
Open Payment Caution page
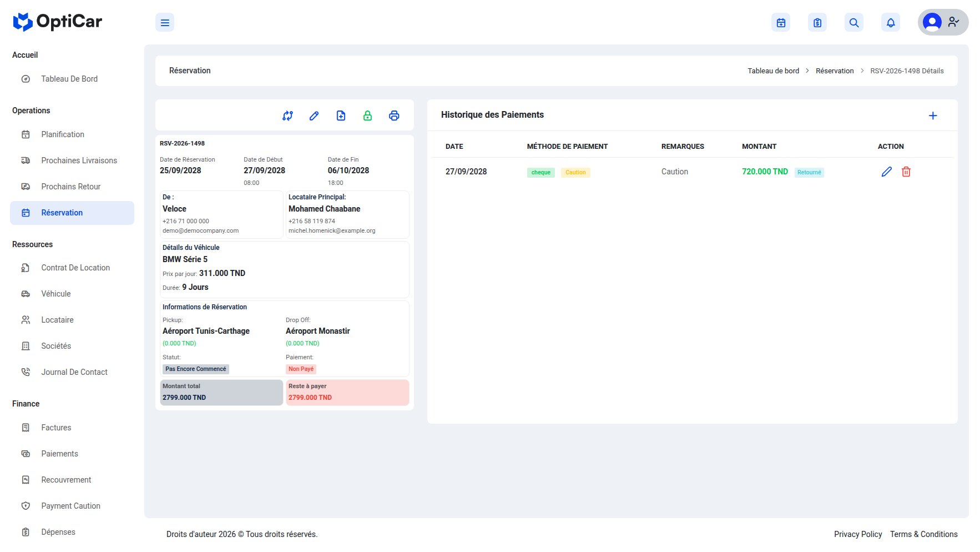click(72, 506)
